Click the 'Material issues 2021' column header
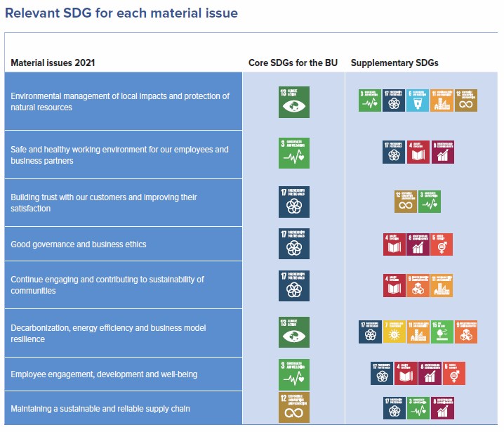The height and width of the screenshot is (432, 504). tap(53, 63)
